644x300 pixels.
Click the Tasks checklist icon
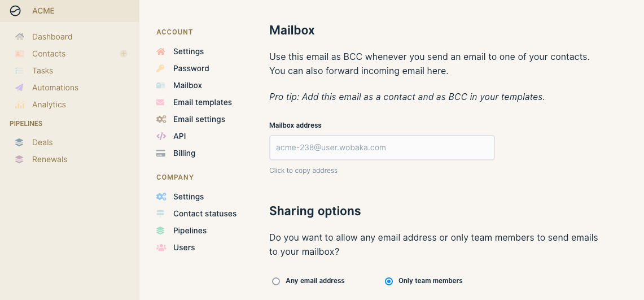point(19,71)
